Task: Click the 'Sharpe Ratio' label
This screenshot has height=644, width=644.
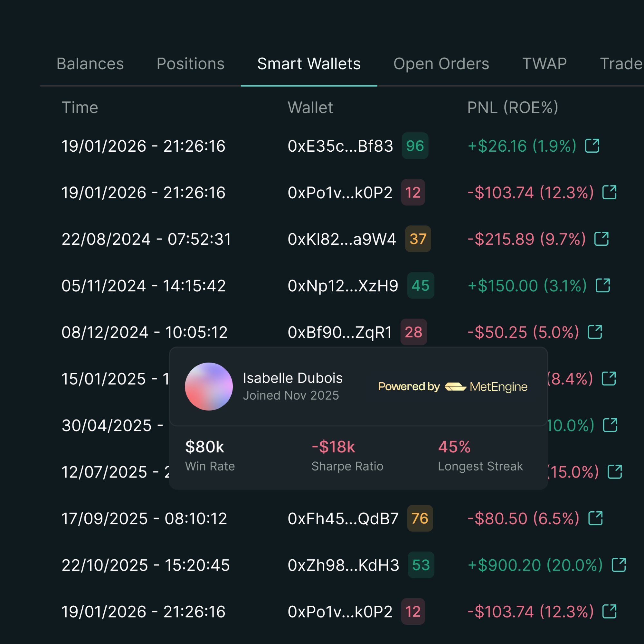Action: click(x=347, y=466)
